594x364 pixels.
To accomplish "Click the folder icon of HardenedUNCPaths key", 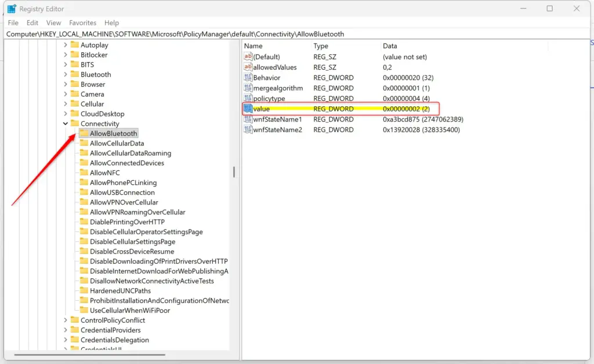I will point(84,290).
